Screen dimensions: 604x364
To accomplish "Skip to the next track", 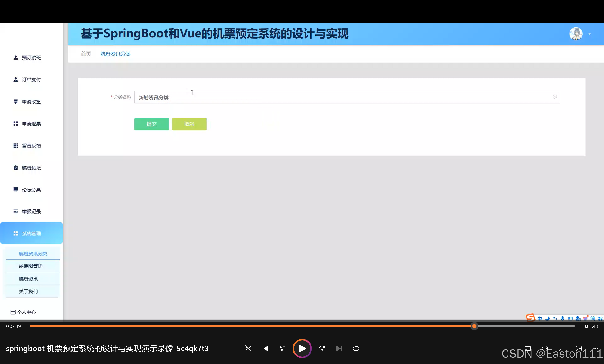I will [339, 348].
